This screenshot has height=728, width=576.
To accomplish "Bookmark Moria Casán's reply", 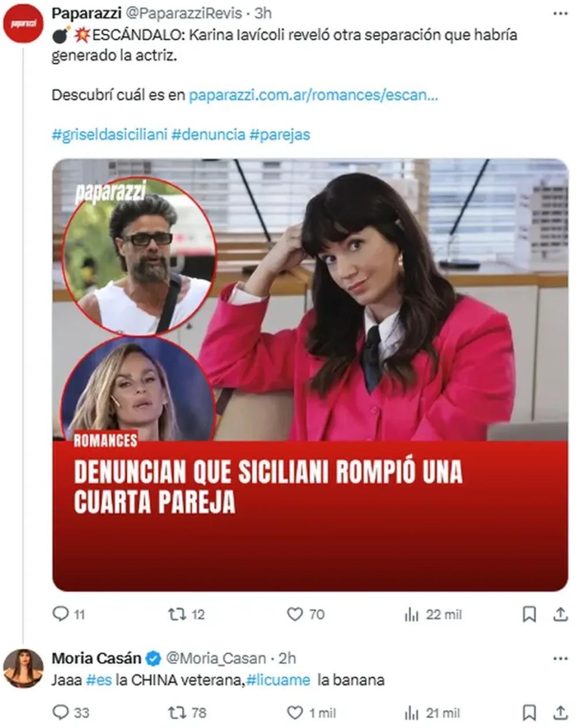I will (x=529, y=714).
